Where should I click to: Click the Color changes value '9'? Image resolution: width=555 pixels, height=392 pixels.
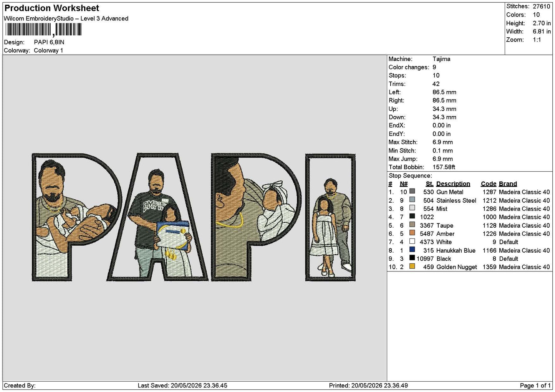tap(434, 67)
